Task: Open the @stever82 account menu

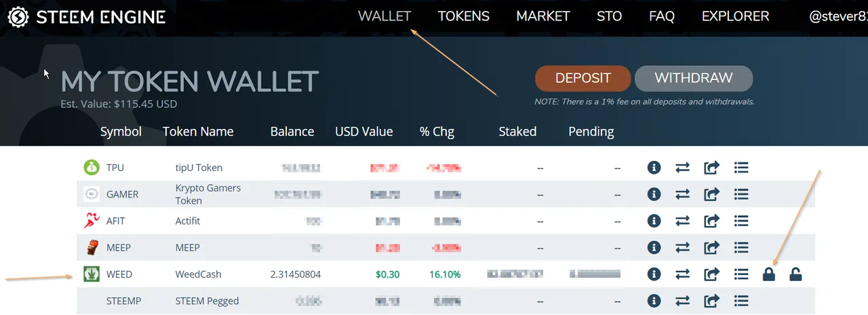Action: (x=838, y=16)
